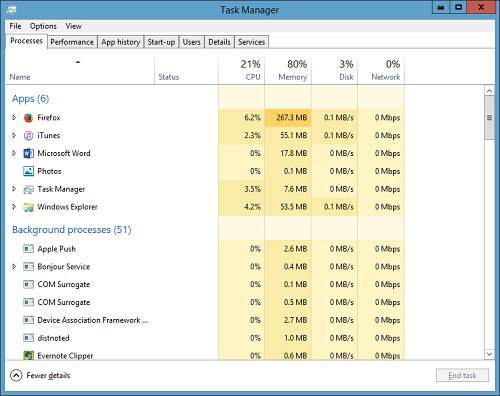The width and height of the screenshot is (500, 396).
Task: Switch to the Performance tab
Action: (x=72, y=42)
